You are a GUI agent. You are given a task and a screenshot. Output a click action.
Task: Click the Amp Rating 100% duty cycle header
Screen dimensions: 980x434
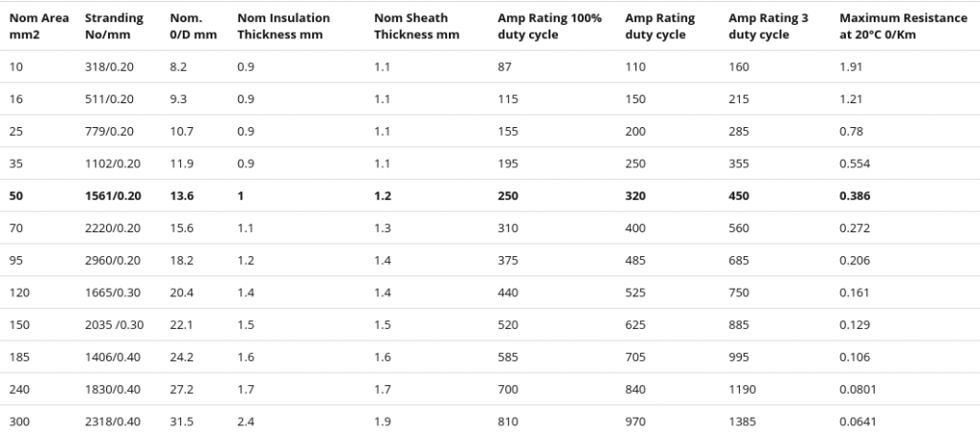542,26
